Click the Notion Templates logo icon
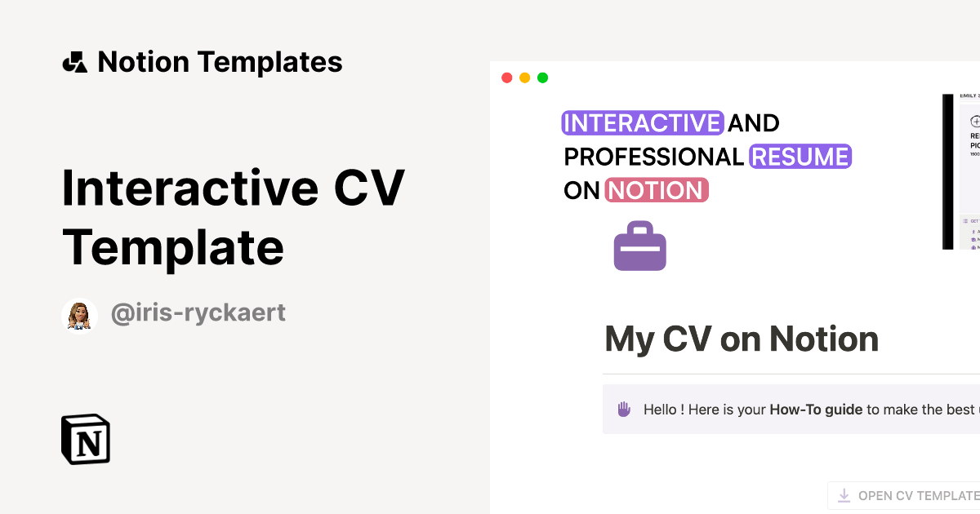 pyautogui.click(x=74, y=61)
